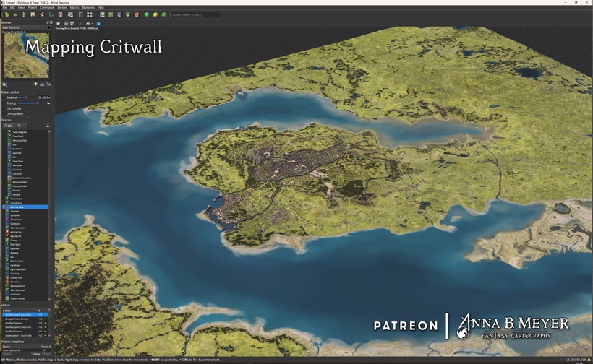Click the Create snapshot button
This screenshot has height=364, width=593.
click(x=35, y=353)
